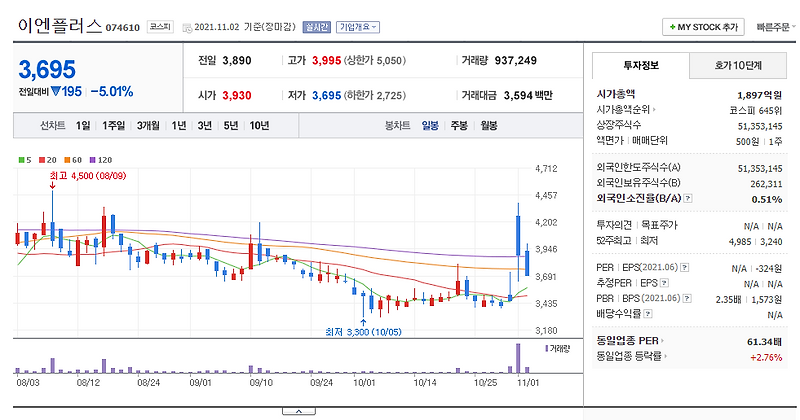Click help icon next to EPS(2021.06)

coord(685,267)
